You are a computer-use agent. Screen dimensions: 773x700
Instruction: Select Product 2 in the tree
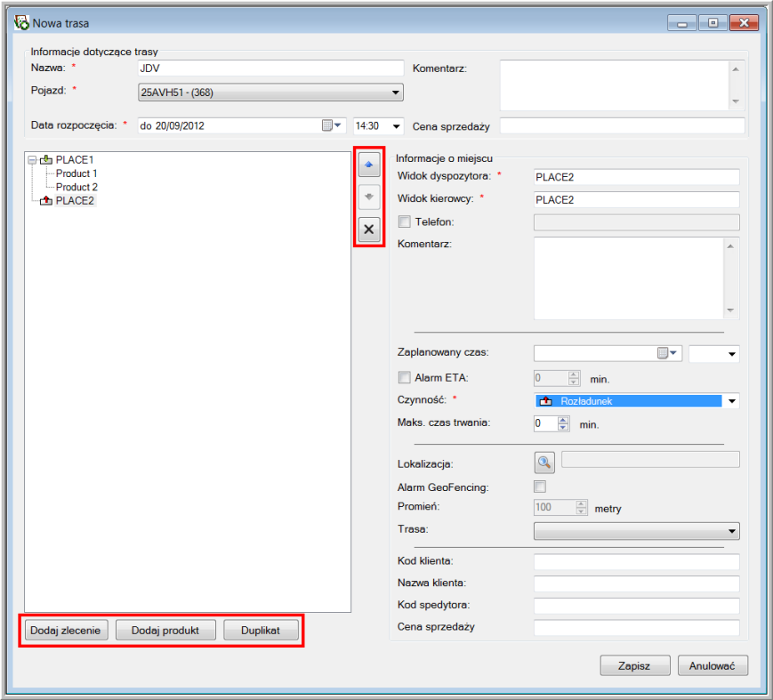(x=76, y=187)
